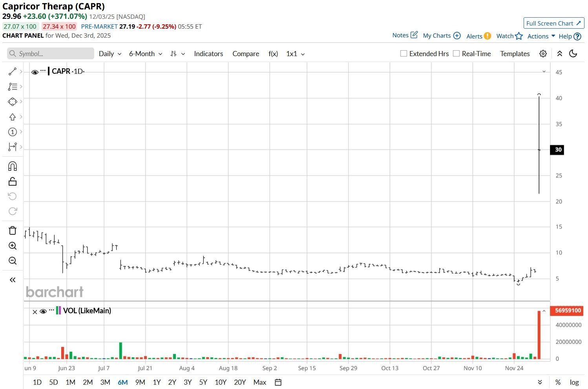Change VOL indicator color swatch
The image size is (588, 389).
pos(58,310)
